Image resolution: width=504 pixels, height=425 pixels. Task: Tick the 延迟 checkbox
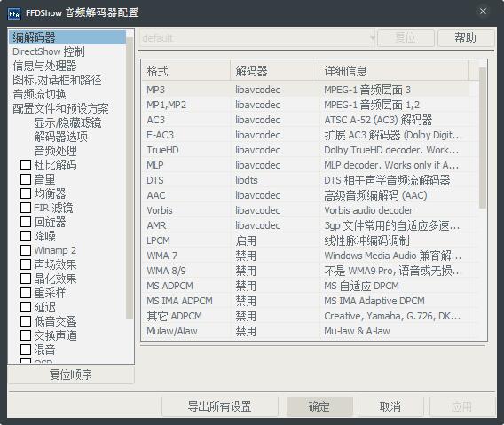[26, 307]
